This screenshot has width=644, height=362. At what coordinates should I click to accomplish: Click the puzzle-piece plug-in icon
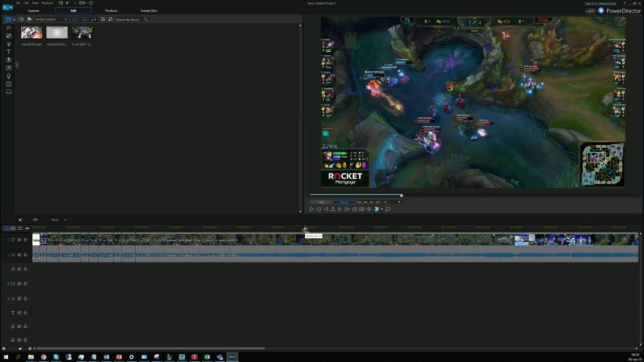(x=29, y=19)
